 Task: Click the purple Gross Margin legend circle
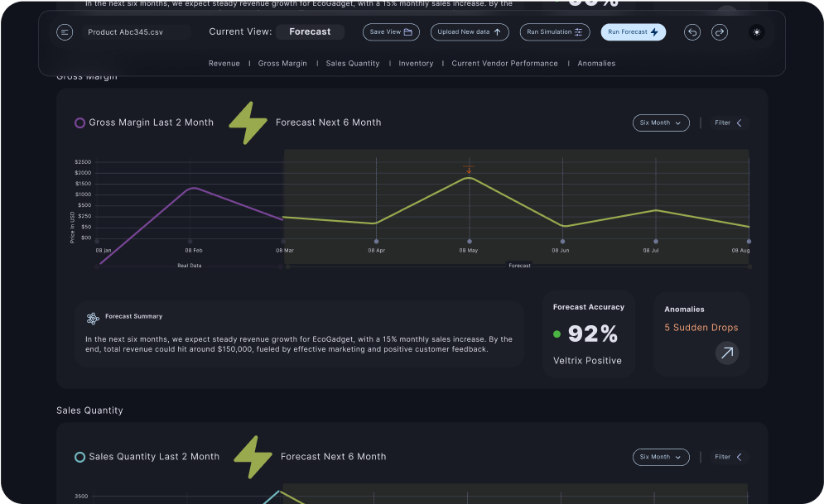tap(80, 122)
